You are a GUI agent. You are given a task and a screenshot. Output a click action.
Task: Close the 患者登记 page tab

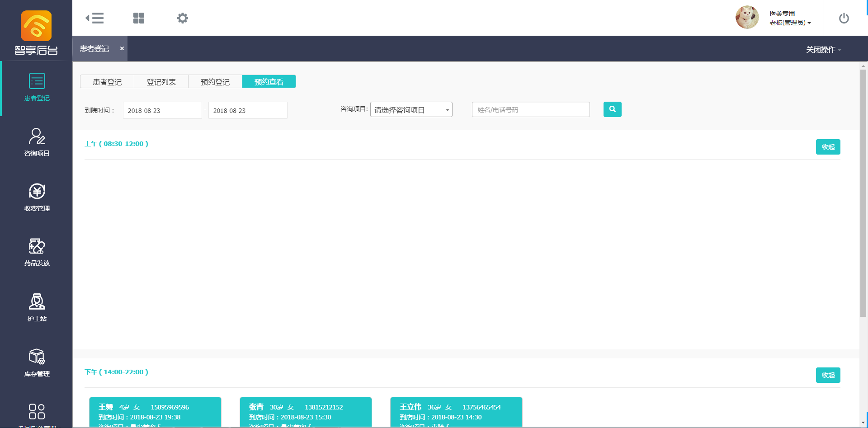point(122,48)
